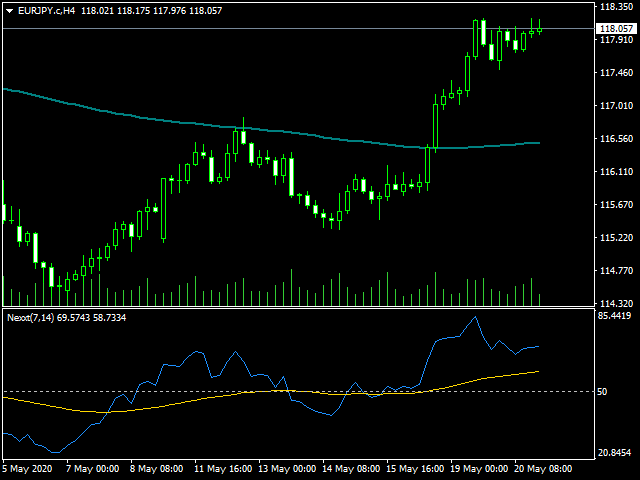This screenshot has height=480, width=640.
Task: Click the 20.8454 indicator scale minimum
Action: coord(614,453)
